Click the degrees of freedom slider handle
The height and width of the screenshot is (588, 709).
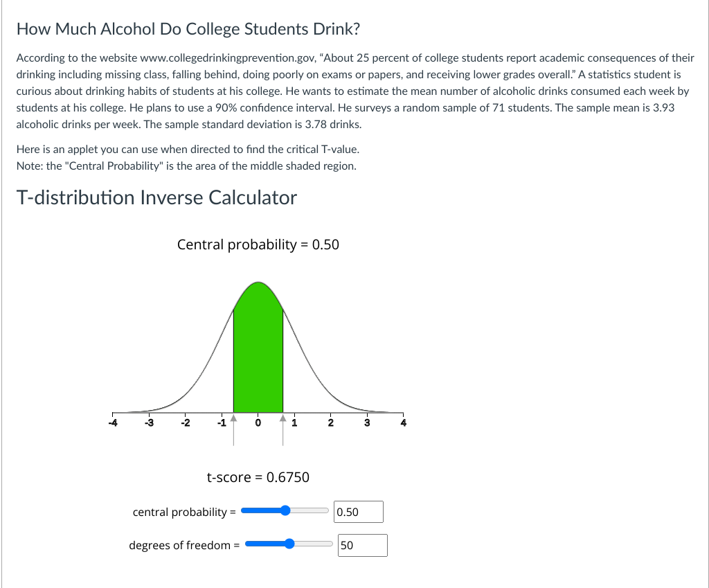pos(289,544)
